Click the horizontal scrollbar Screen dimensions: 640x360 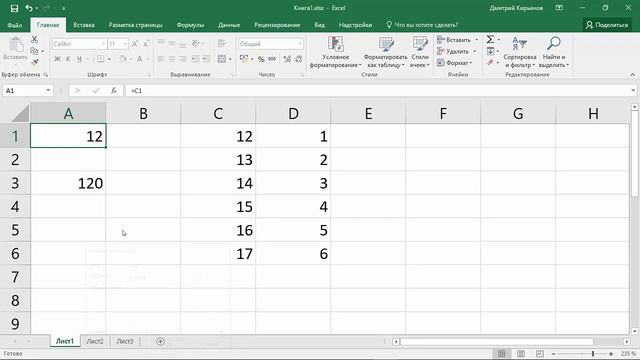497,342
